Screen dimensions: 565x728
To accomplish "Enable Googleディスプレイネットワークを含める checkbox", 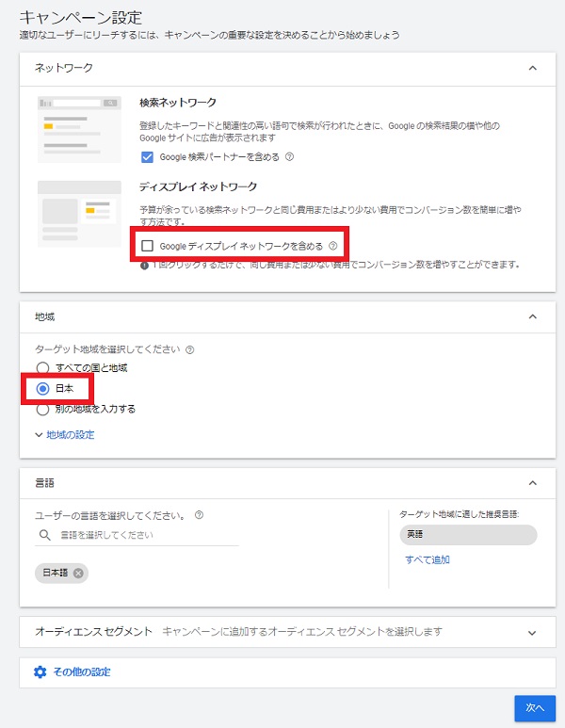I will (x=147, y=246).
